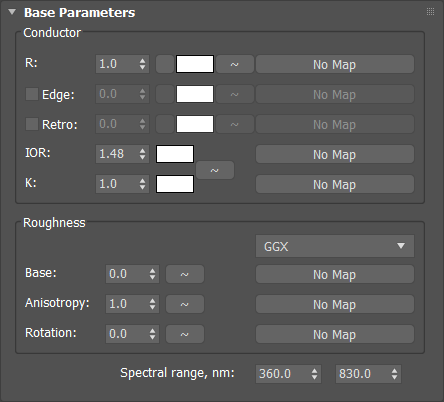
Task: Click the spinner arrows on 830.0 spectral field
Action: tap(394, 374)
